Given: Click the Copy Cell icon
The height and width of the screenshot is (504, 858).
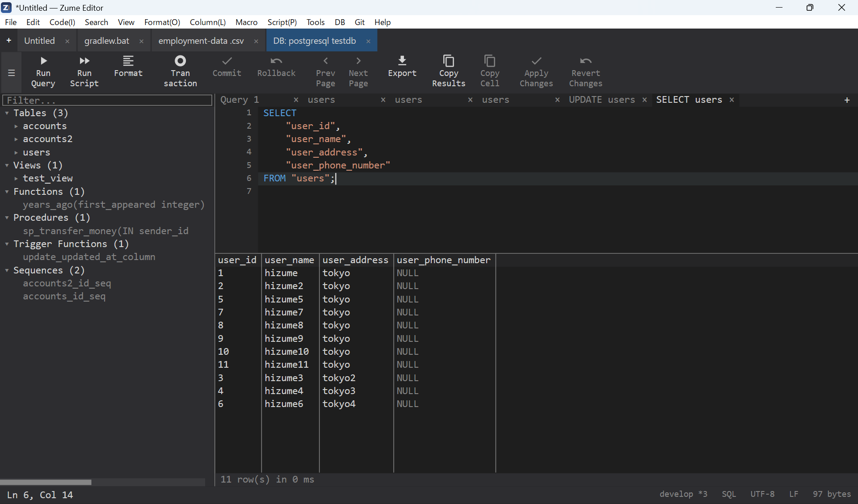Looking at the screenshot, I should (x=490, y=61).
